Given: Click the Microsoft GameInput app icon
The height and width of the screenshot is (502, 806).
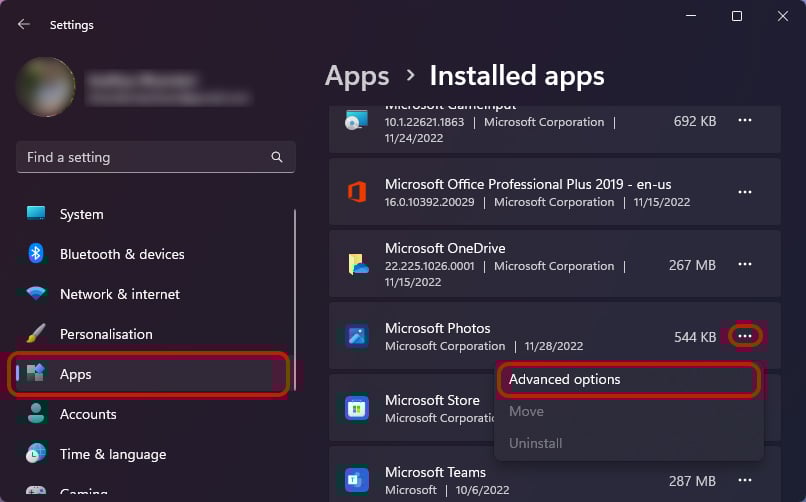Looking at the screenshot, I should (x=357, y=120).
